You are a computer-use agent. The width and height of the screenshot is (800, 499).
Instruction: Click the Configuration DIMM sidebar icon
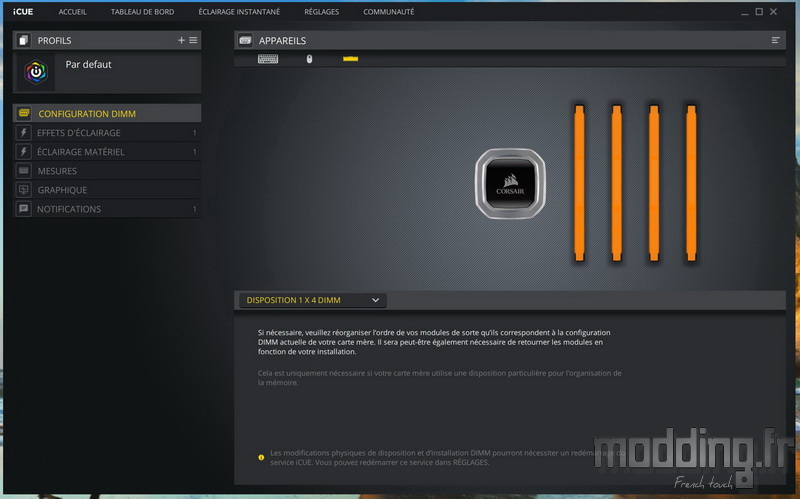click(23, 113)
